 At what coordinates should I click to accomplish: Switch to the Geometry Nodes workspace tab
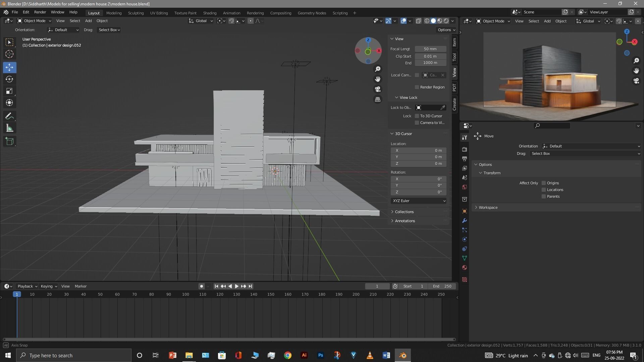click(312, 13)
